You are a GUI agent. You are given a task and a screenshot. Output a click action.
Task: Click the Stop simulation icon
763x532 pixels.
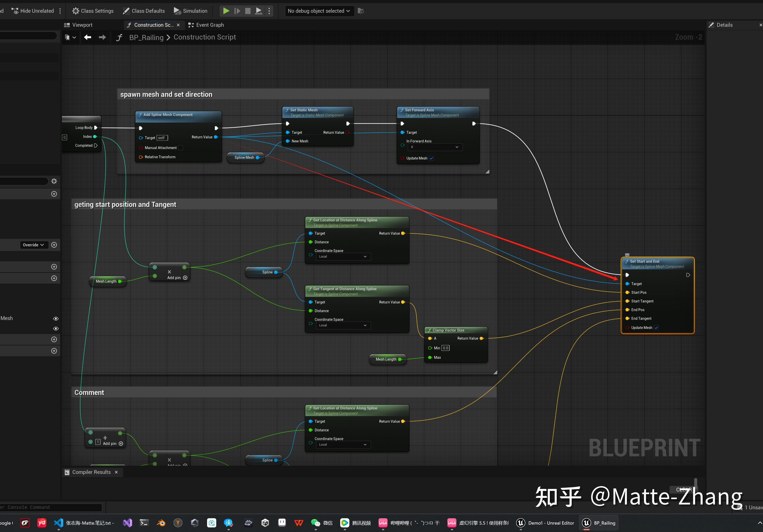click(x=248, y=11)
